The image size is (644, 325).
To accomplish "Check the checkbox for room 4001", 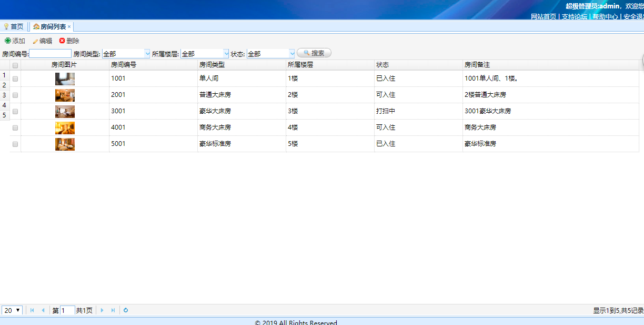I will click(15, 127).
